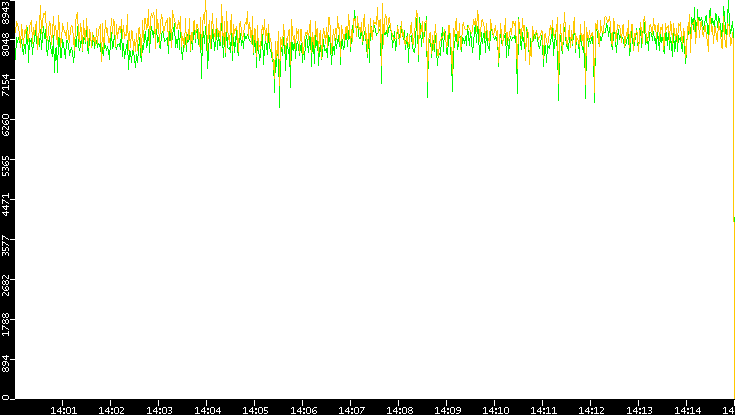Click the 5365 value axis label

click(6, 167)
